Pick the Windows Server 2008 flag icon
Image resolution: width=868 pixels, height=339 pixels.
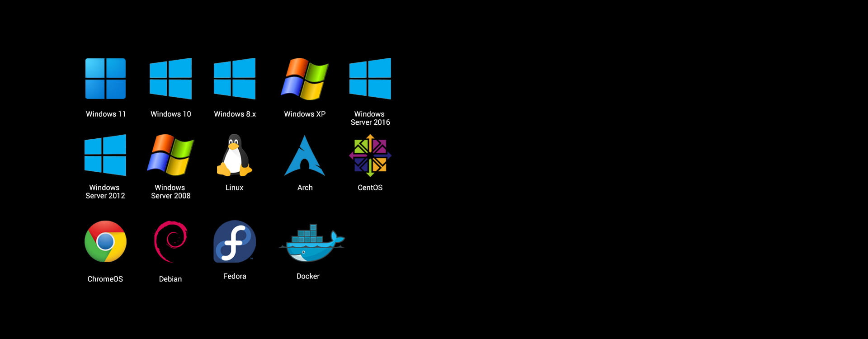170,155
